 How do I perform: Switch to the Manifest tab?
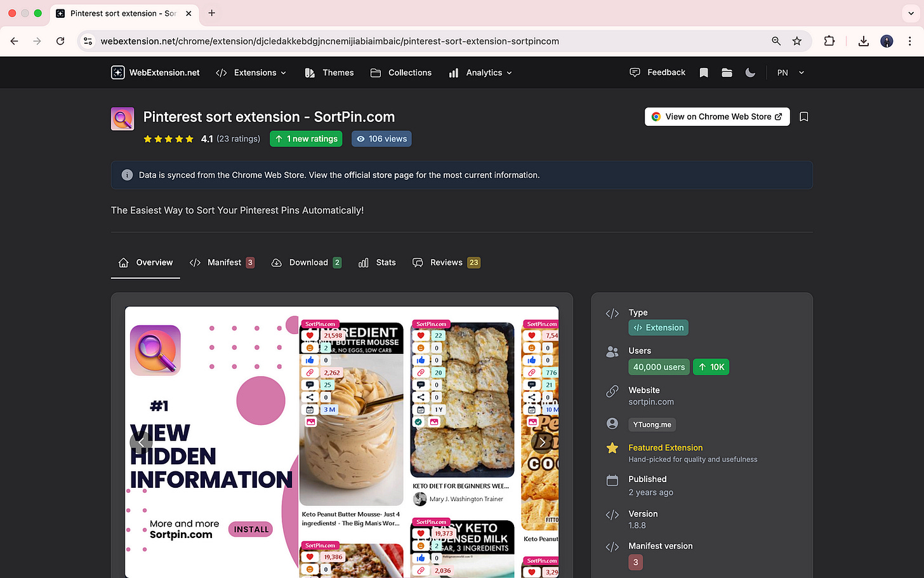(222, 262)
